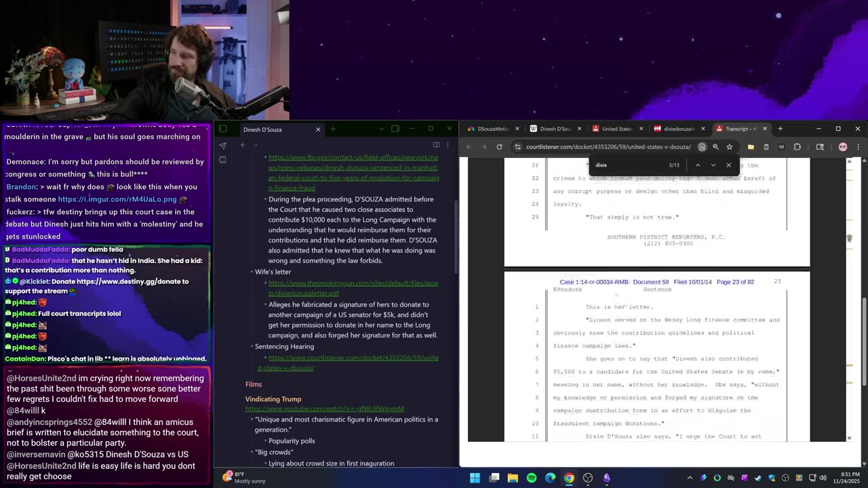Viewport: 868px width, 488px height.
Task: Go forward in Obsidian note history
Action: [254, 145]
